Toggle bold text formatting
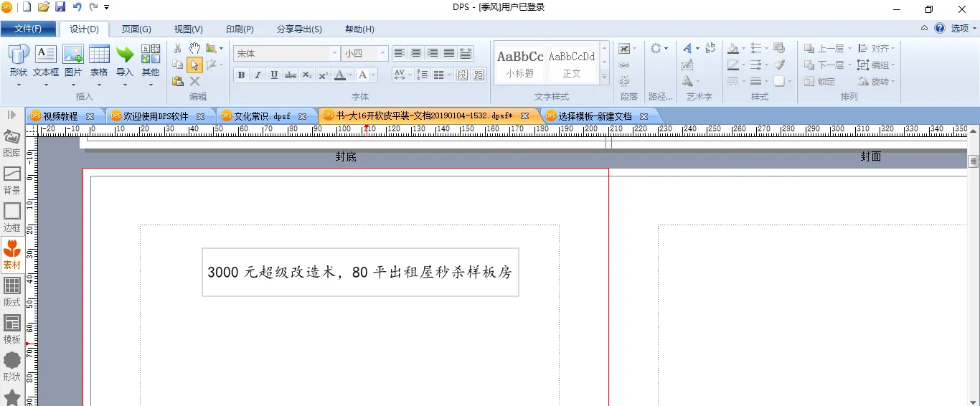This screenshot has height=406, width=980. (x=241, y=75)
